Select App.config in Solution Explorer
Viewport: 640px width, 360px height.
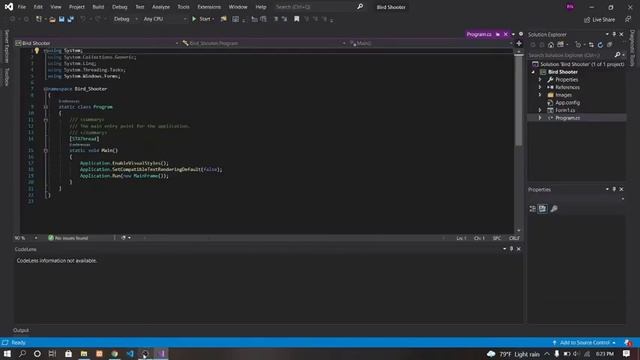click(567, 102)
